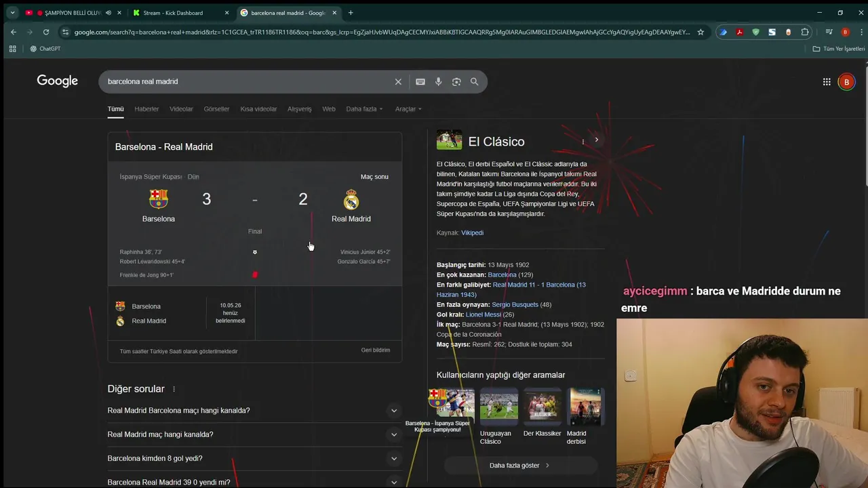Start voice search with microphone
Image resolution: width=868 pixels, height=488 pixels.
439,81
